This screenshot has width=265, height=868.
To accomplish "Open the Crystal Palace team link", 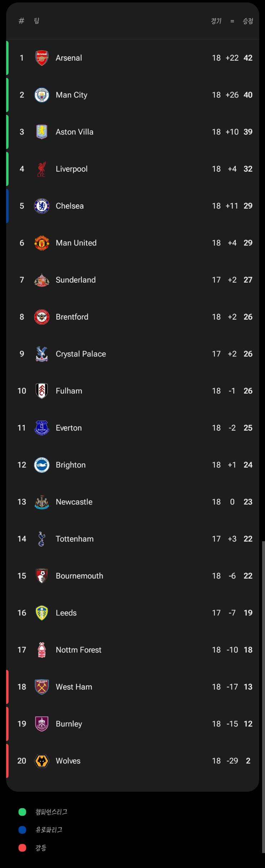I will click(x=81, y=354).
